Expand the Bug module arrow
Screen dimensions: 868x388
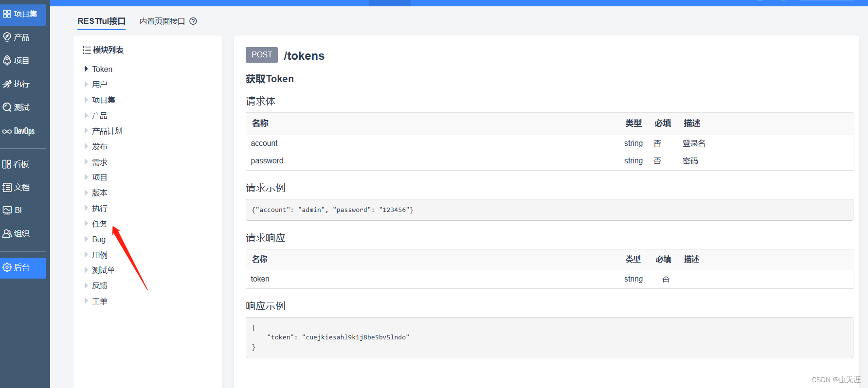[x=86, y=239]
